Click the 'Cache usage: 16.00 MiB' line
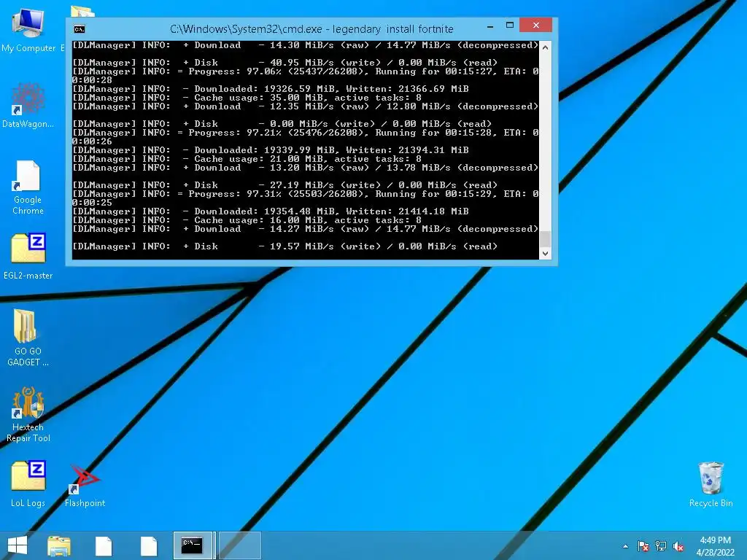Screen dimensions: 747x560 point(247,220)
